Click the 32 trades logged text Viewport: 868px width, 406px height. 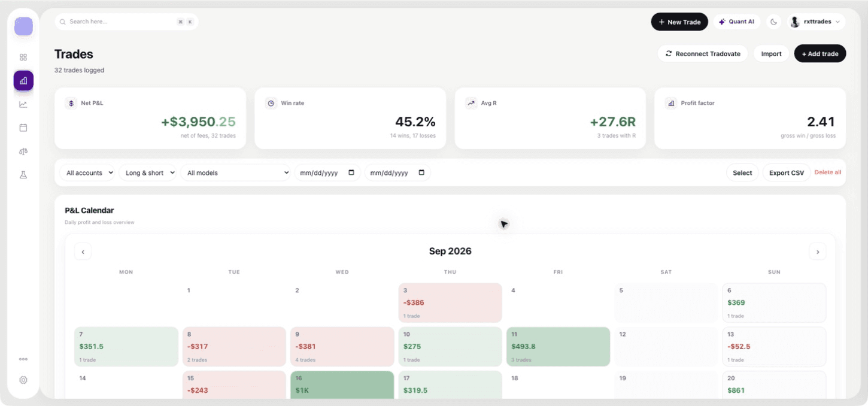coord(79,70)
